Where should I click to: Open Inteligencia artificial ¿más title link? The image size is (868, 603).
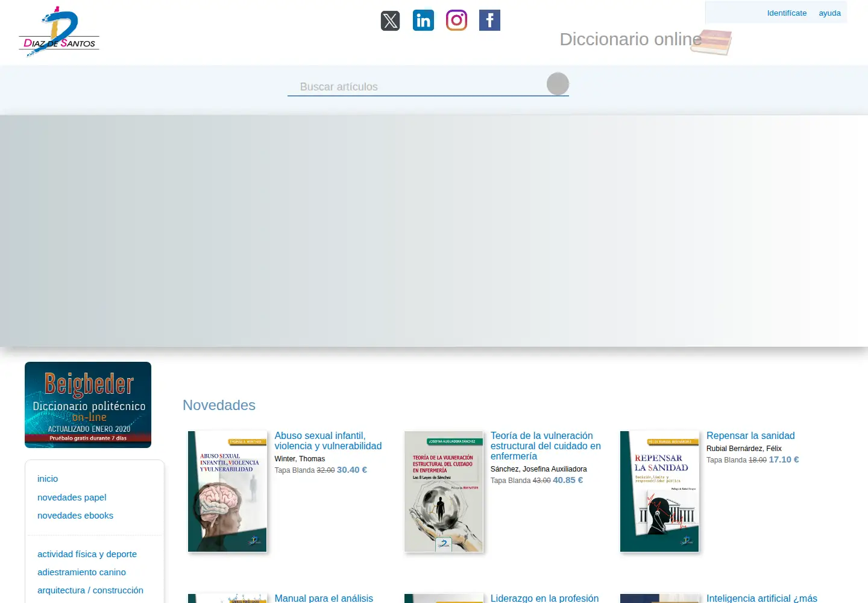point(762,598)
